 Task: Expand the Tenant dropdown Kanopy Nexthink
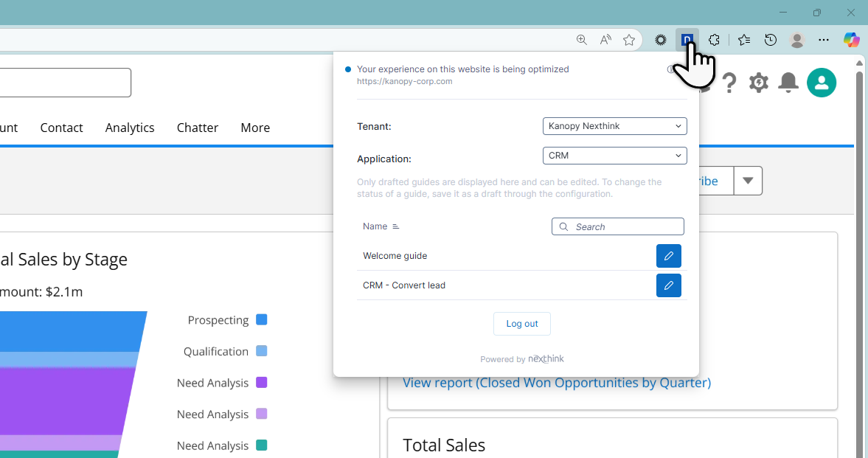tap(614, 126)
